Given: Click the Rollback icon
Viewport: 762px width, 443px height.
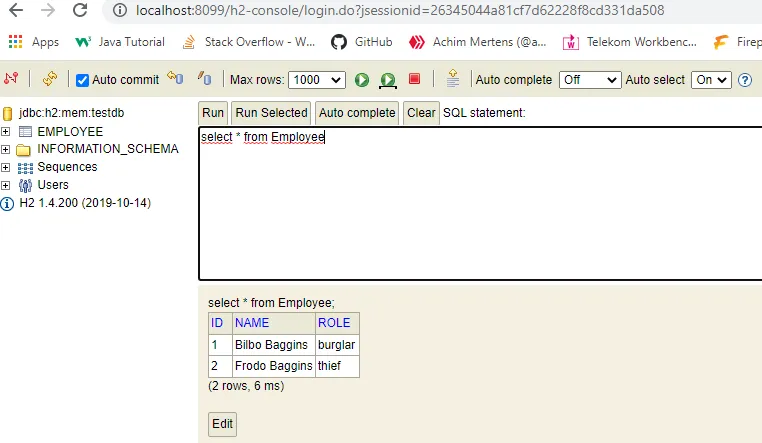Looking at the screenshot, I should (175, 78).
